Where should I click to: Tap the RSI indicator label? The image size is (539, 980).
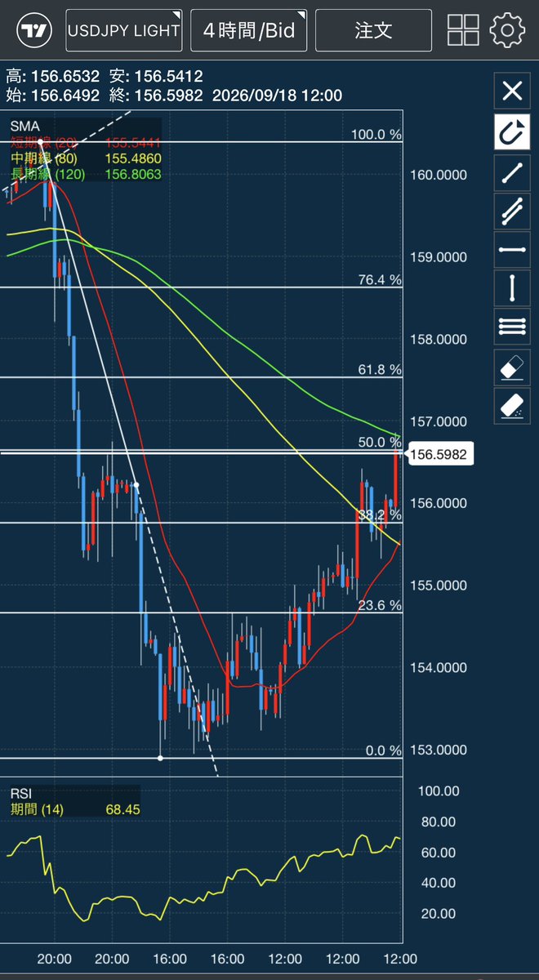point(20,793)
